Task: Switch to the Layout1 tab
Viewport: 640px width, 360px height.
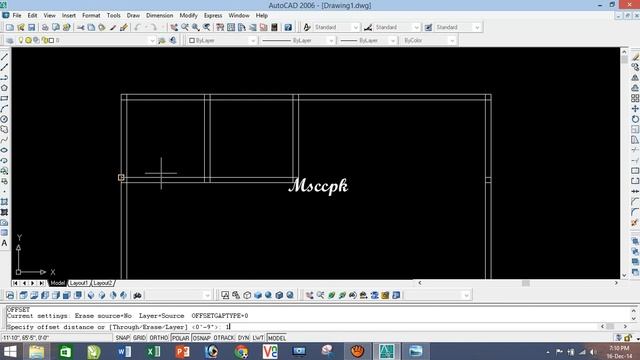Action: point(79,283)
